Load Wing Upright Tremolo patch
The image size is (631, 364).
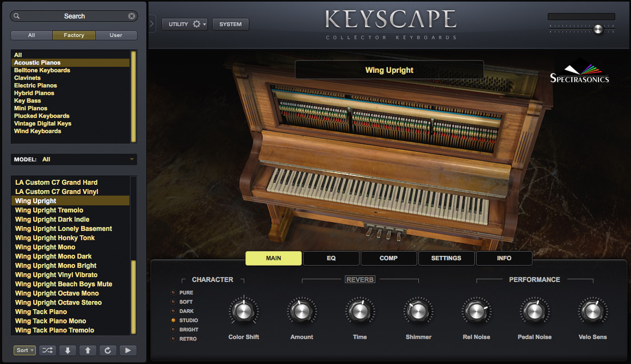[70, 210]
